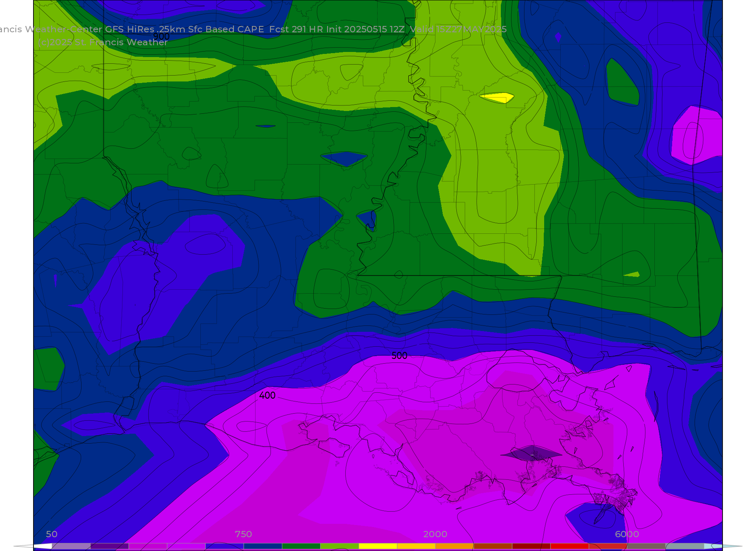
Task: Click the GFS HiRes Sfc Based CAPE title
Action: click(x=253, y=29)
